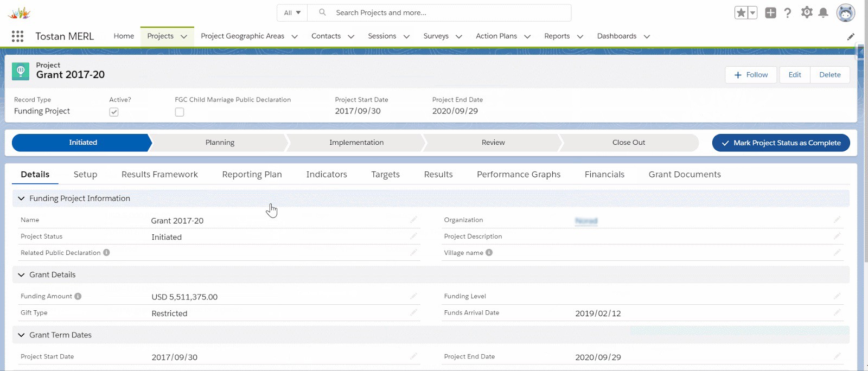
Task: Edit the Funding Level pencil icon
Action: (x=837, y=296)
